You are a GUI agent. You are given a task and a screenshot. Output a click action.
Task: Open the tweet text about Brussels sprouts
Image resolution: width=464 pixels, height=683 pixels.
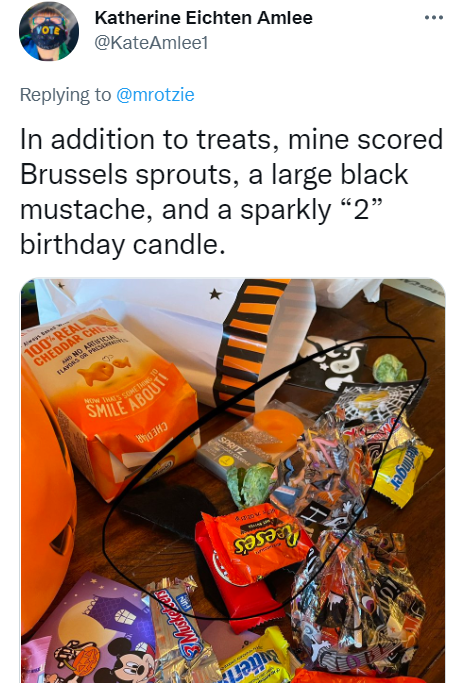click(231, 192)
